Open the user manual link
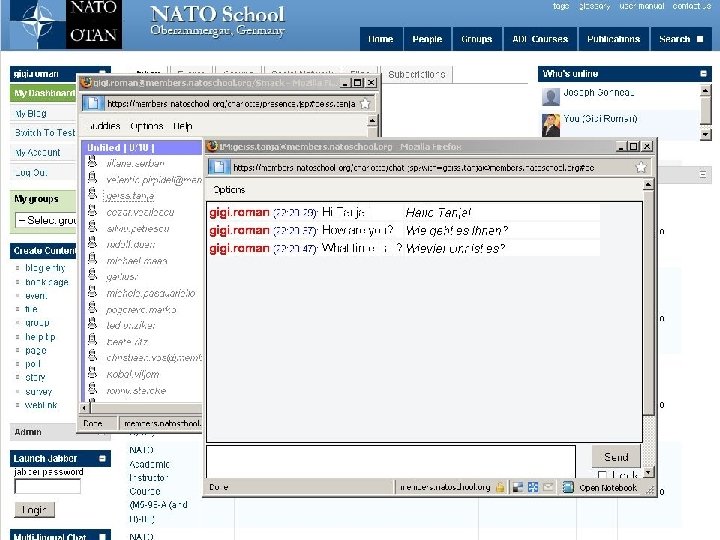Viewport: 720px width, 540px height. (x=641, y=6)
